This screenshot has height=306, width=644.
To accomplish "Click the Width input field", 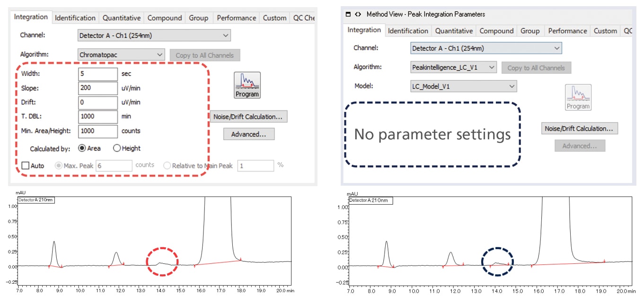I will tap(97, 74).
